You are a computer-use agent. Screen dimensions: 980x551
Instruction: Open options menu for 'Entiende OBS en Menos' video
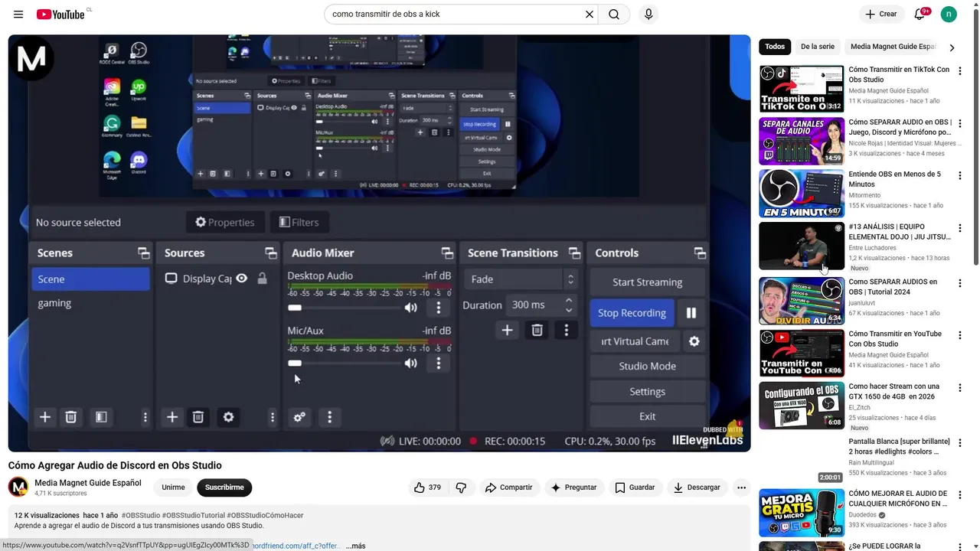click(x=959, y=176)
